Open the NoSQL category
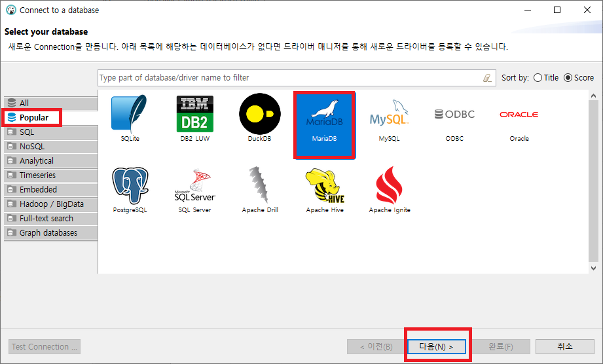The height and width of the screenshot is (364, 603). coord(51,147)
